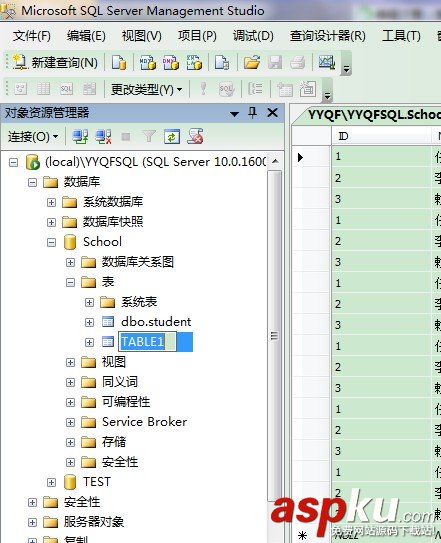This screenshot has width=441, height=543.
Task: Open the Debug menu
Action: click(253, 36)
